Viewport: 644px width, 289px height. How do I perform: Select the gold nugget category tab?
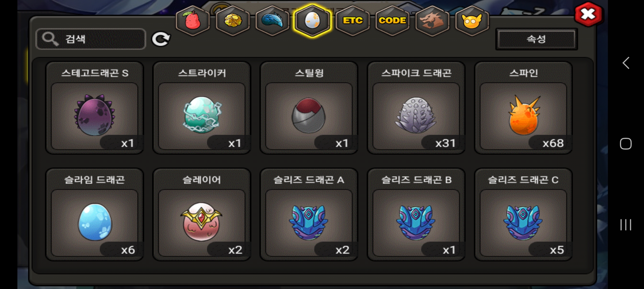[232, 21]
